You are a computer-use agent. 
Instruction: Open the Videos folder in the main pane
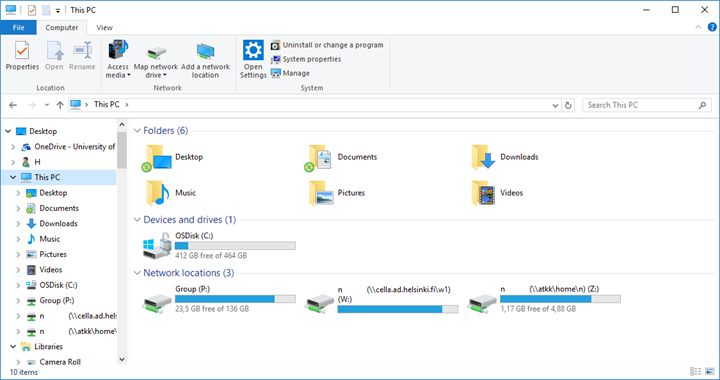pyautogui.click(x=497, y=193)
